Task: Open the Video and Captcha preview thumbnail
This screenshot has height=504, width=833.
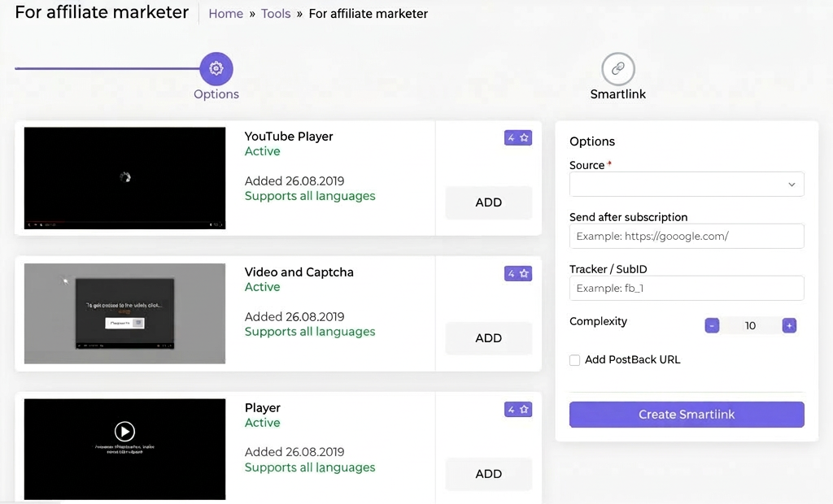Action: [124, 313]
